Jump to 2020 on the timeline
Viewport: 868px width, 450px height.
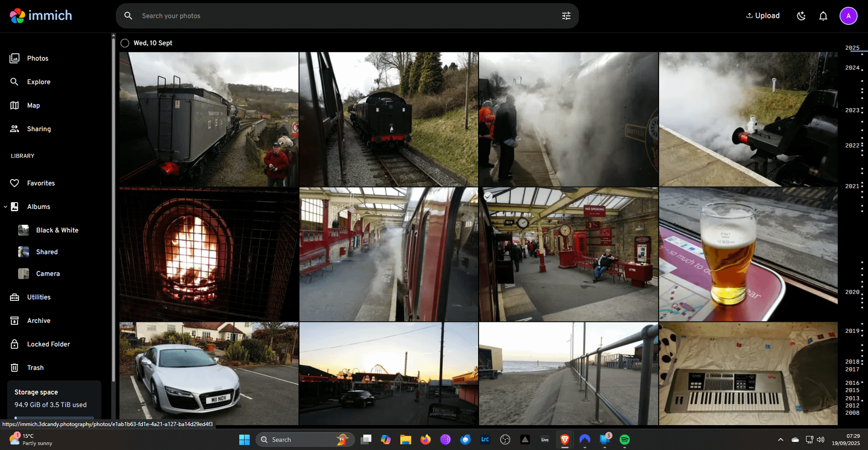pyautogui.click(x=852, y=292)
